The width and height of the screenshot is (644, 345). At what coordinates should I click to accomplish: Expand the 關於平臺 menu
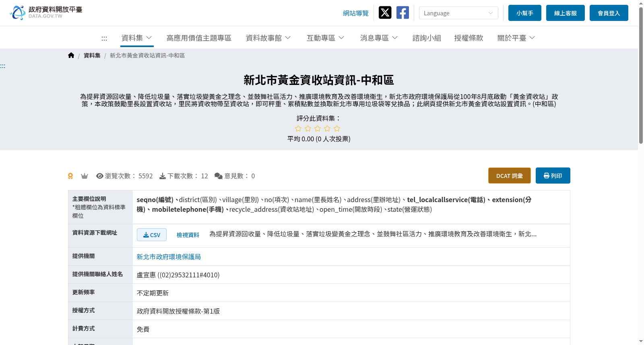pos(516,38)
